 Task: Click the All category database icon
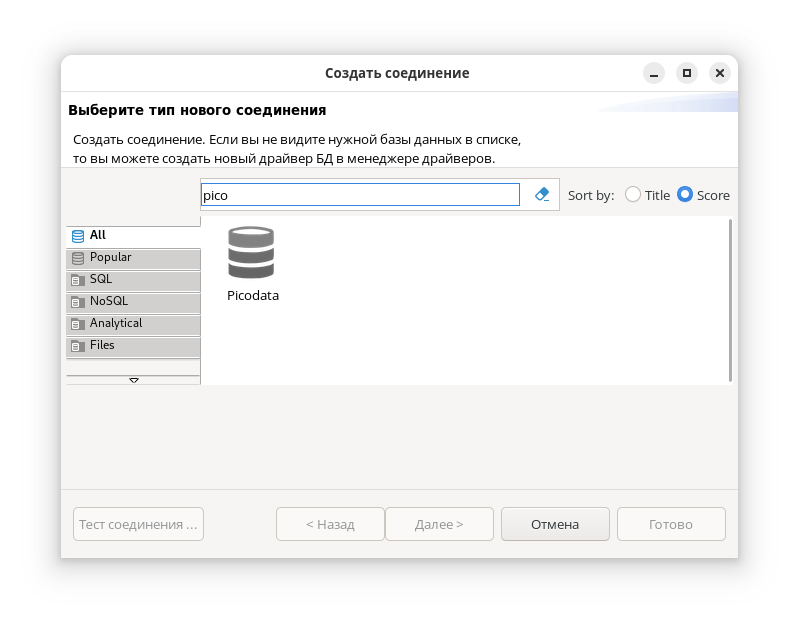pos(78,236)
